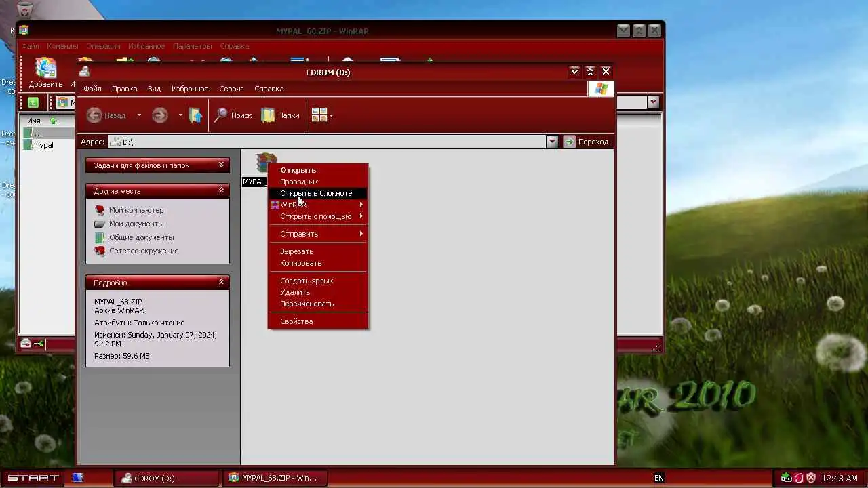Click the Recycle Bin desktop icon
The width and height of the screenshot is (868, 488).
[x=24, y=9]
